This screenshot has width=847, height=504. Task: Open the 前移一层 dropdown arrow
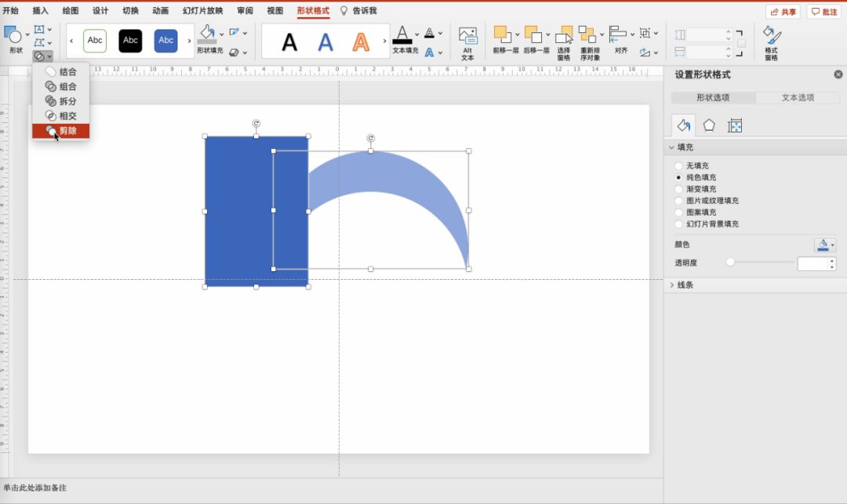click(x=517, y=34)
